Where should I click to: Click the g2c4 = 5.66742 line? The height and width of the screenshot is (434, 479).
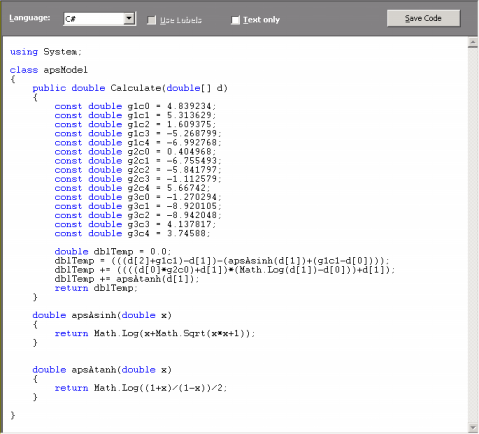(133, 188)
